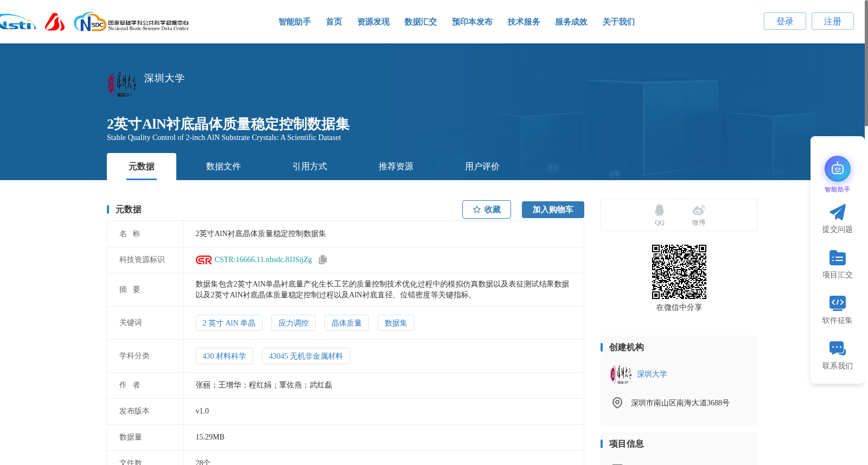Open the 引用方式 tab
Viewport: 868px width, 465px height.
310,167
